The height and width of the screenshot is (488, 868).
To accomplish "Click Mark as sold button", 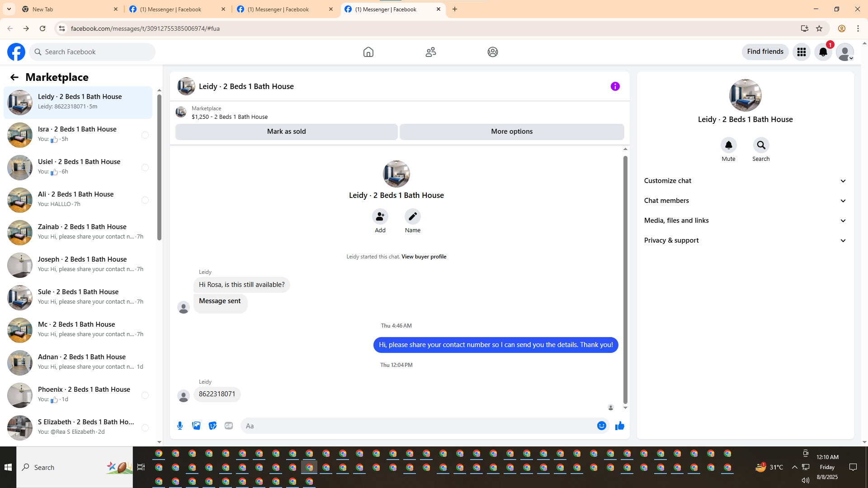I will coord(286,131).
